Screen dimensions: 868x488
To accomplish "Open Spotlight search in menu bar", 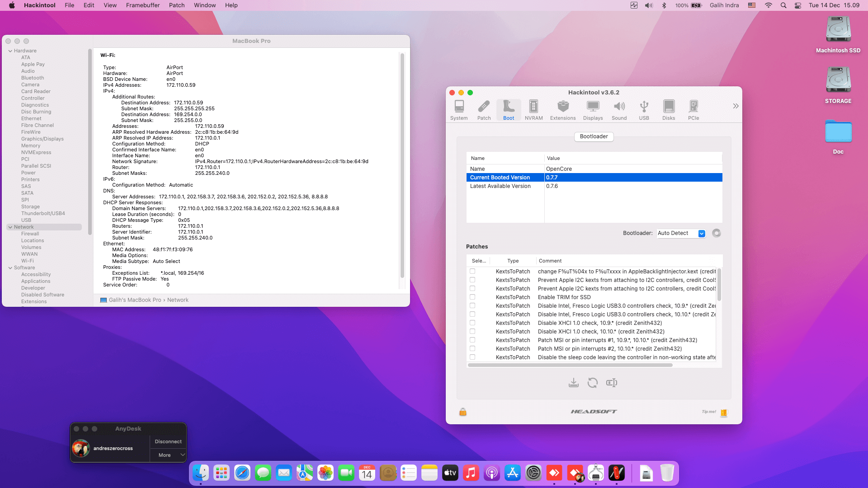I will click(783, 5).
